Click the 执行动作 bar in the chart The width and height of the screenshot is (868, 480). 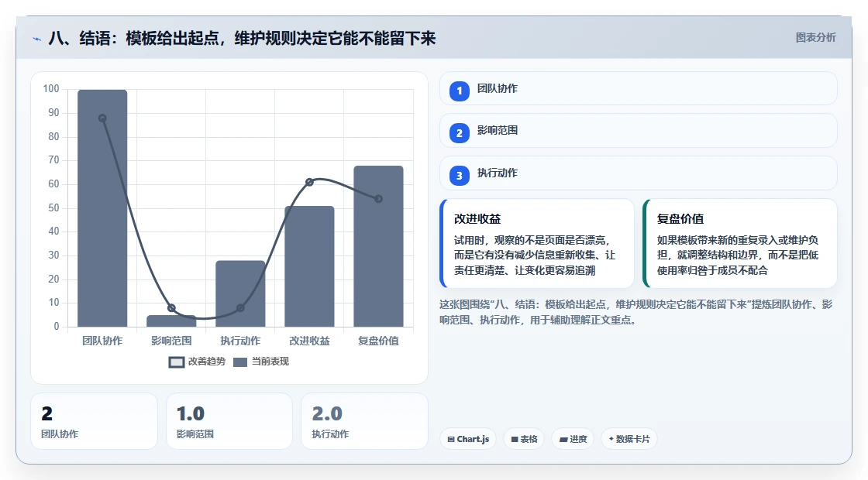pyautogui.click(x=240, y=293)
